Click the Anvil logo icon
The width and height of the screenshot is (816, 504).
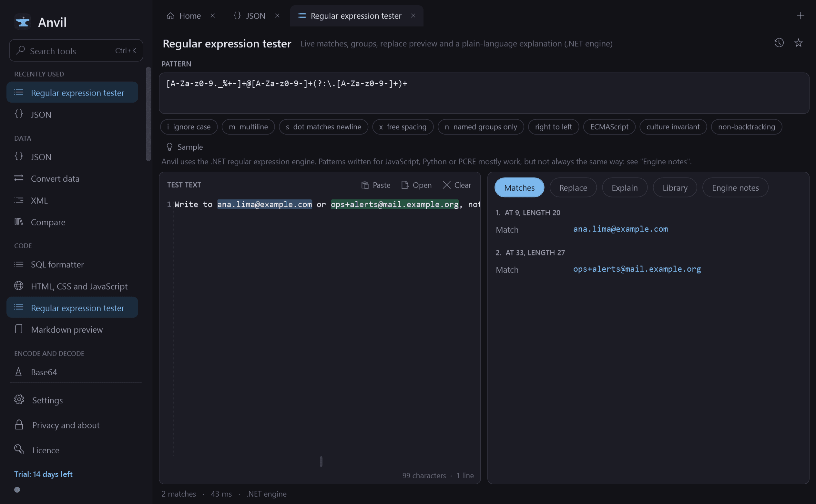coord(23,22)
